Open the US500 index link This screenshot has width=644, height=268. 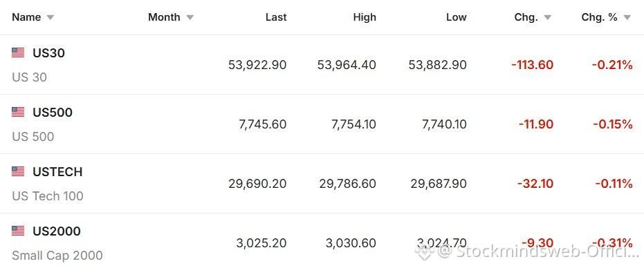(53, 113)
